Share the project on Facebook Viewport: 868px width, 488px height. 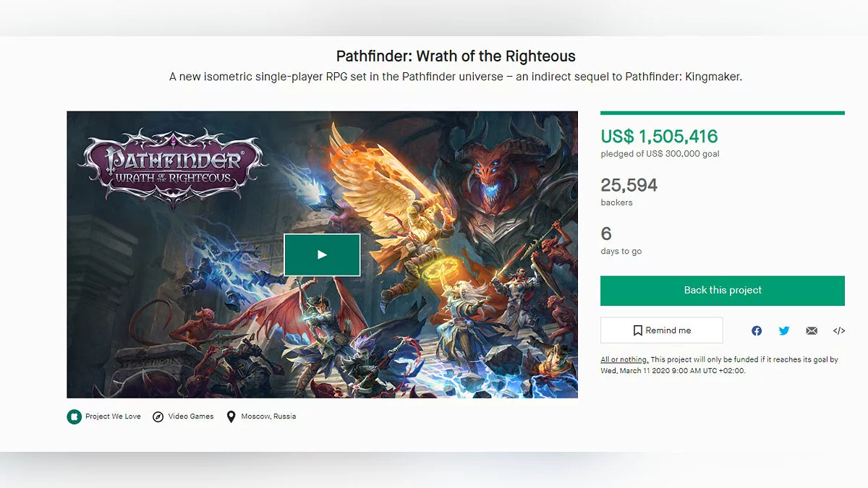[x=757, y=330]
